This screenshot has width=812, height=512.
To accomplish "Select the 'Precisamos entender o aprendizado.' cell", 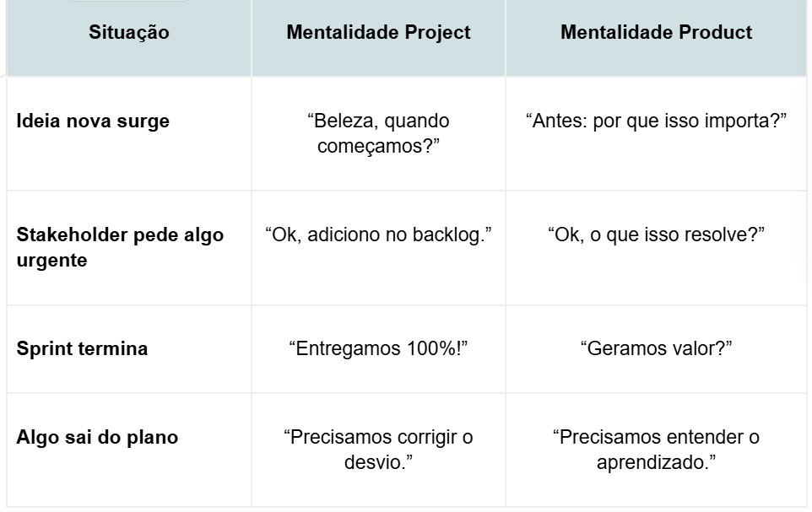I will click(x=656, y=450).
